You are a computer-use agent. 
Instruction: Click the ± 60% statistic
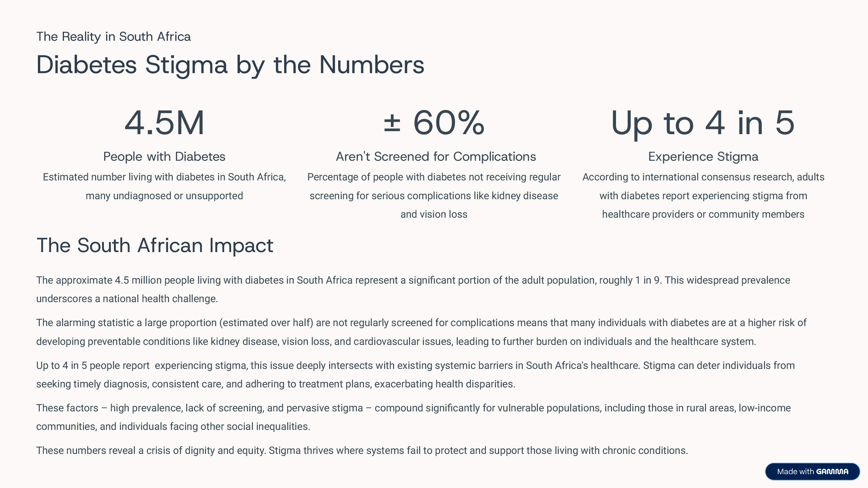tap(434, 123)
